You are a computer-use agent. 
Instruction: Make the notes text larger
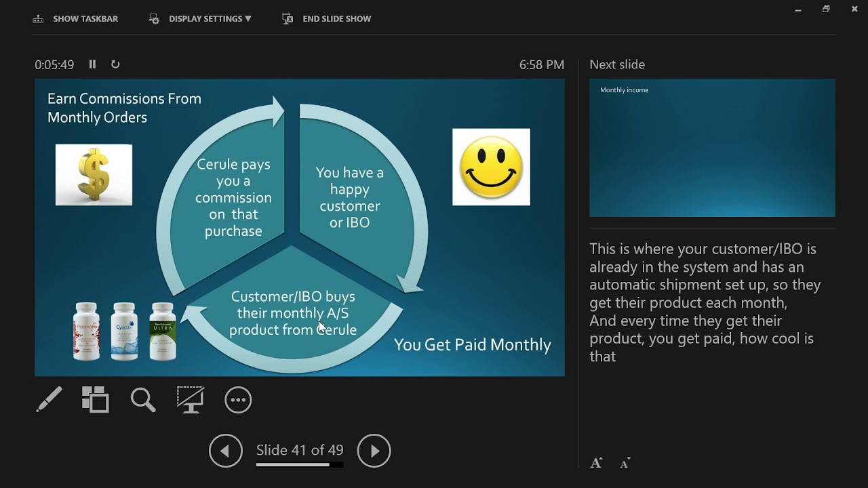pyautogui.click(x=596, y=464)
